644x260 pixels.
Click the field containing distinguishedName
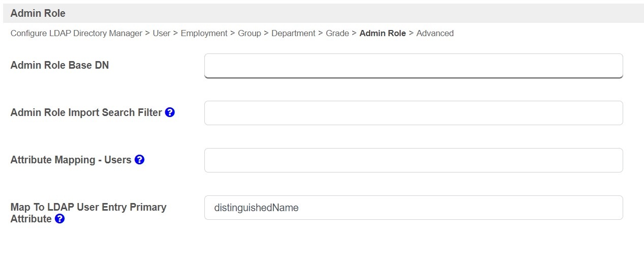pos(413,208)
